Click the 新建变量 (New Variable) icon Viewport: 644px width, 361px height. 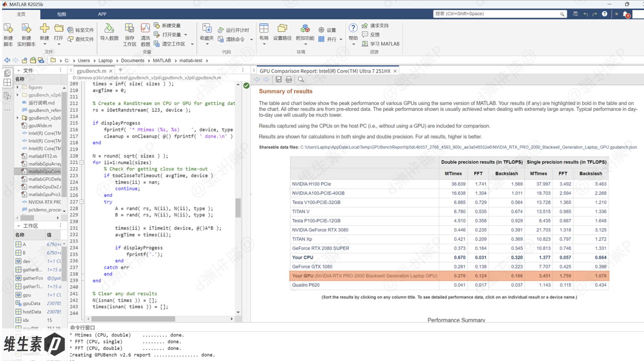click(x=157, y=25)
